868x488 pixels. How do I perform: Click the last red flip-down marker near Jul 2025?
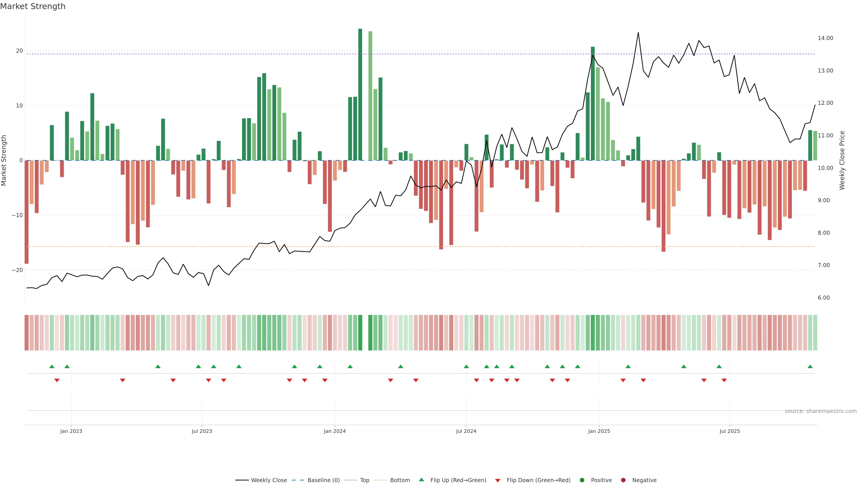point(724,380)
